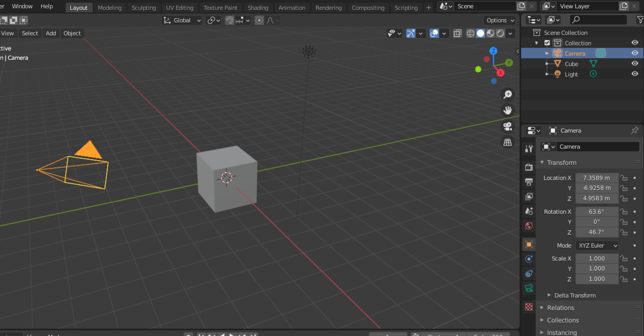Screen dimensions: 644x336
Task: Switch to the UV Editing workspace tab
Action: [x=179, y=8]
